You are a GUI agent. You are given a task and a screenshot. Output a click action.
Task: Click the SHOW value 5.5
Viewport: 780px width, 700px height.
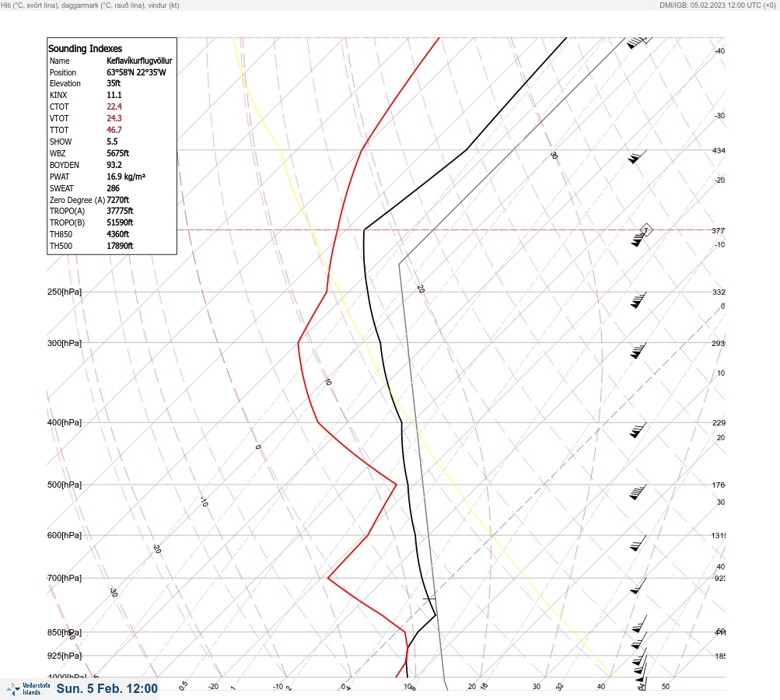pos(112,142)
